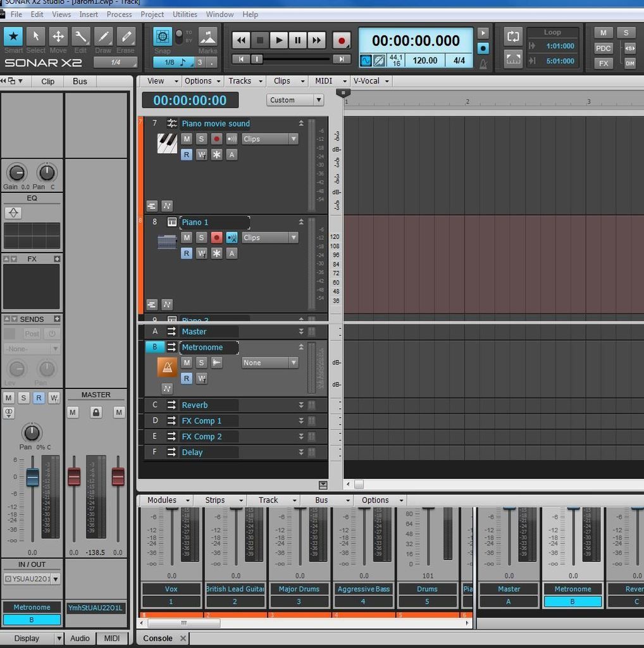Click the Play button in transport
This screenshot has width=644, height=648.
click(278, 40)
